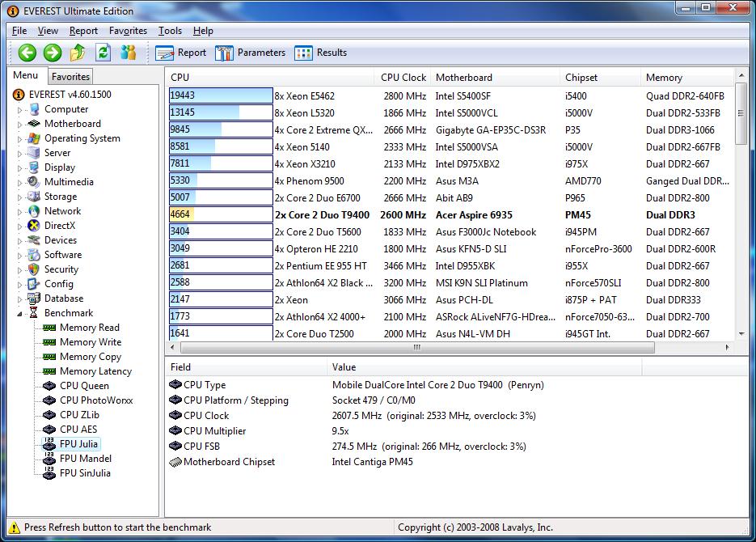Click the Motherboard column header

pos(494,77)
